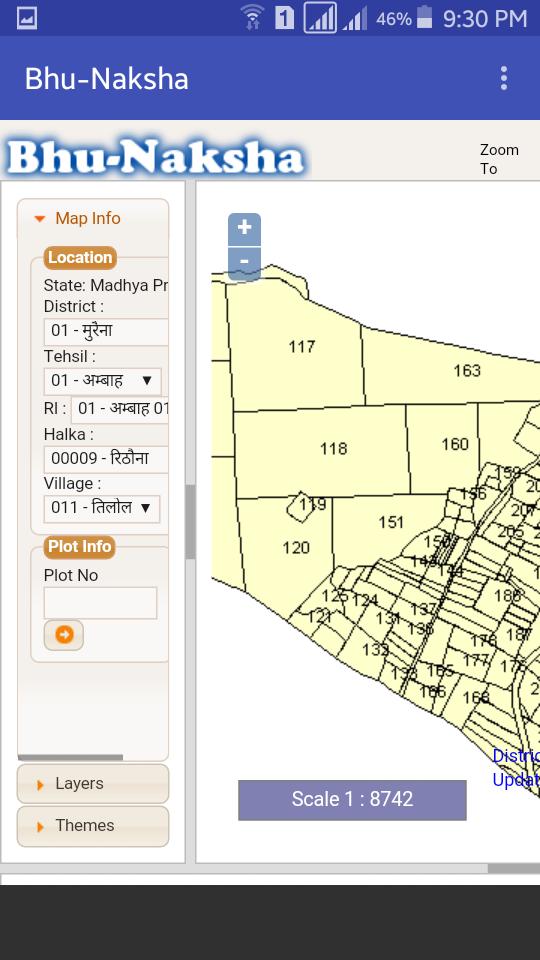Open the Halka selection field

click(106, 459)
